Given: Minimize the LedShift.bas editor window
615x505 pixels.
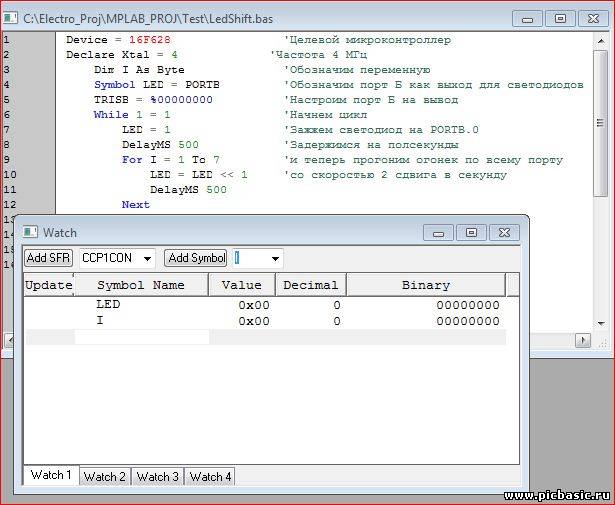Looking at the screenshot, I should 528,18.
